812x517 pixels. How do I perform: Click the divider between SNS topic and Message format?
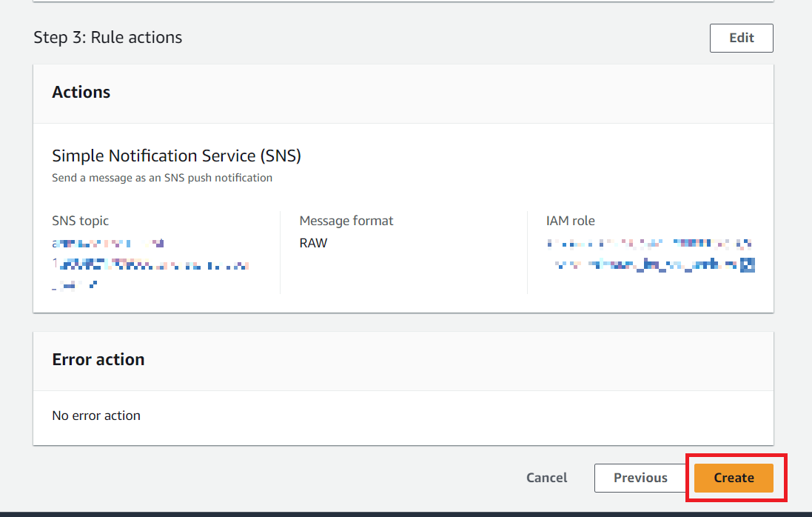coord(280,252)
